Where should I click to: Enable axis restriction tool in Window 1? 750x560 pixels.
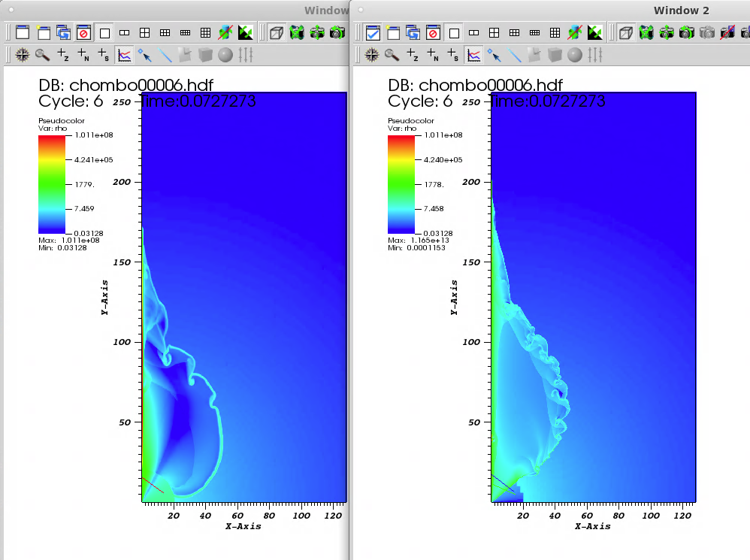click(x=246, y=55)
